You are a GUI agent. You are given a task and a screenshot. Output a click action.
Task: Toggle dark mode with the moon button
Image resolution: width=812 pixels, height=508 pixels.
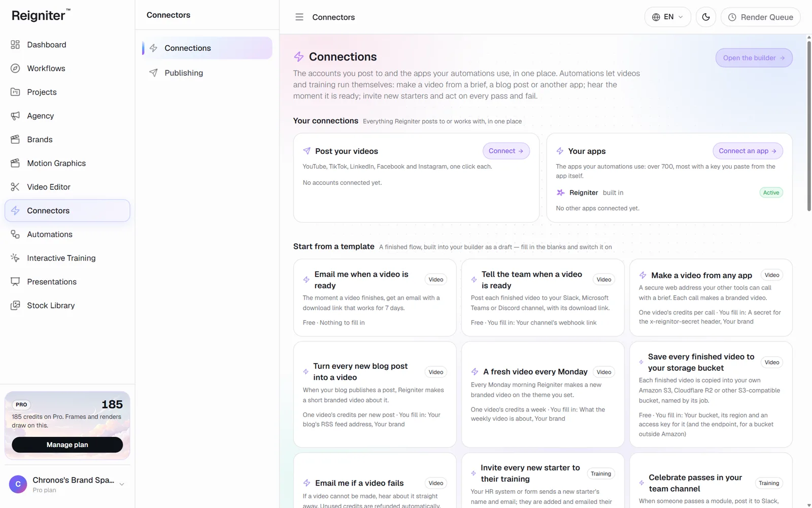tap(706, 17)
